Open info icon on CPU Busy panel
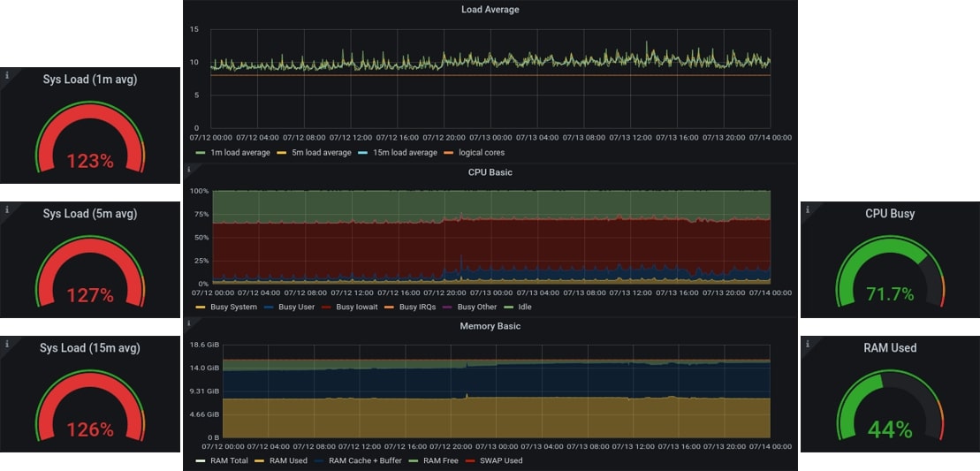 pos(808,209)
